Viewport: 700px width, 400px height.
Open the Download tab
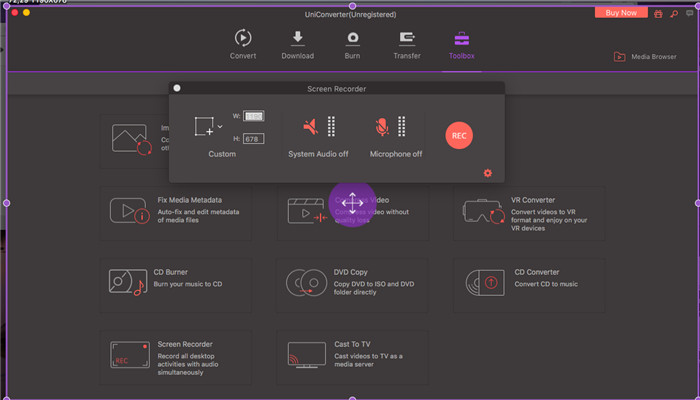pyautogui.click(x=297, y=44)
